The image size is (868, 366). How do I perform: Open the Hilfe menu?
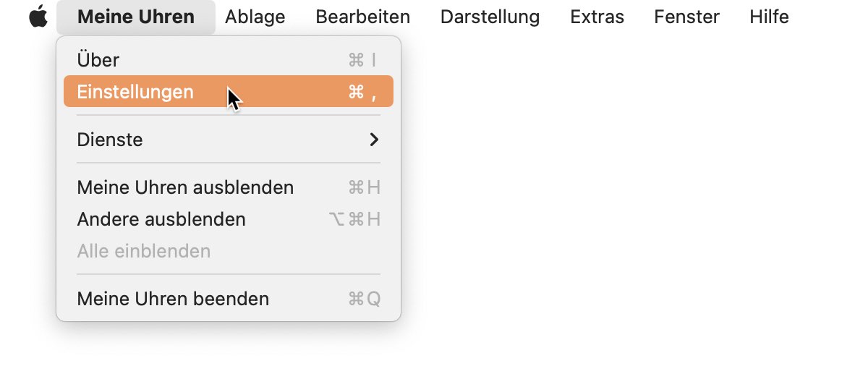click(x=770, y=17)
